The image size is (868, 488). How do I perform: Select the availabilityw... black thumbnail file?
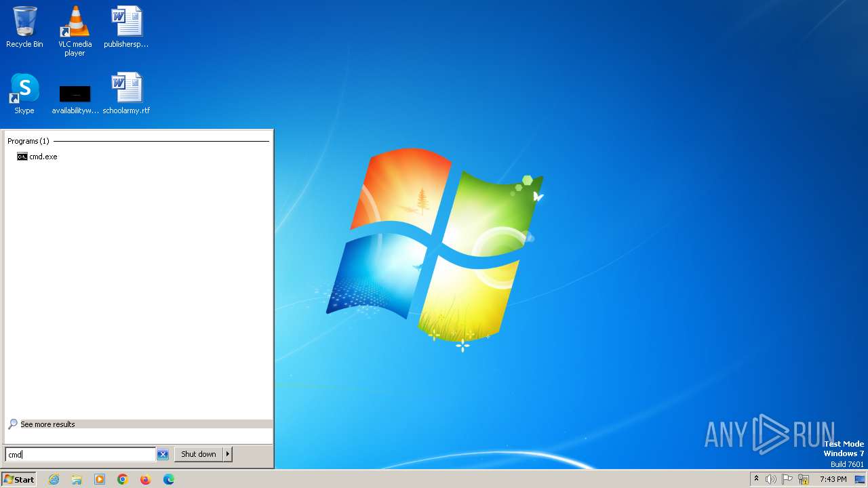[x=75, y=99]
